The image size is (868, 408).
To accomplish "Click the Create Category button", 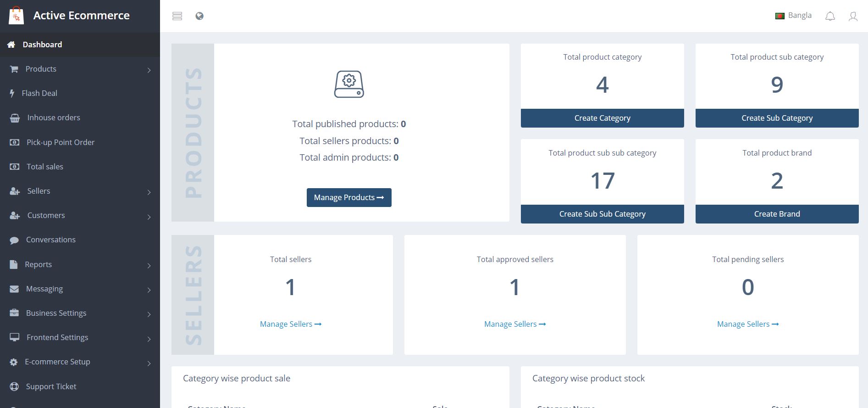I will click(602, 118).
